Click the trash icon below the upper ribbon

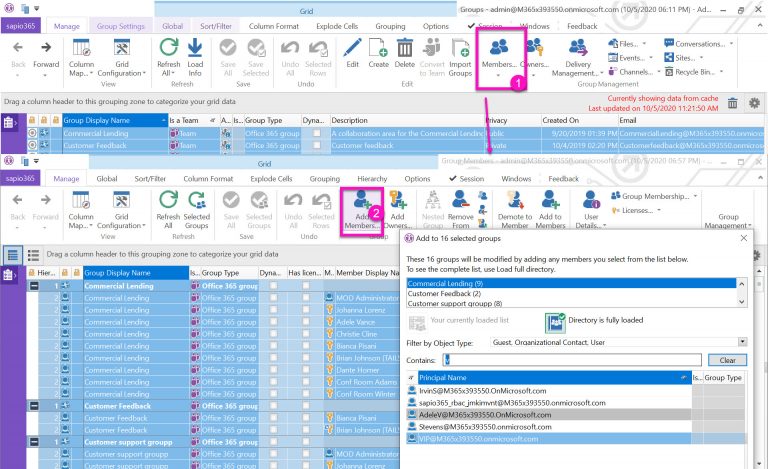pos(733,102)
